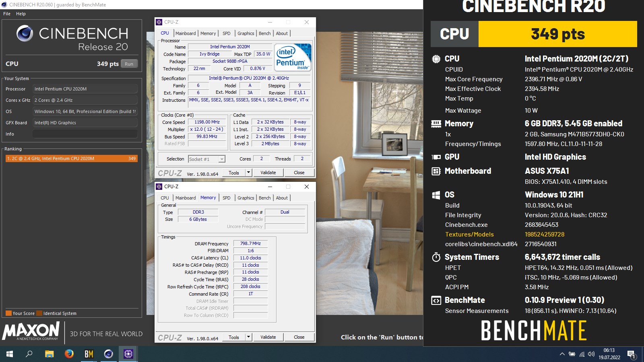
Task: Click lower CPU-Z title bar icon
Action: pos(159,187)
